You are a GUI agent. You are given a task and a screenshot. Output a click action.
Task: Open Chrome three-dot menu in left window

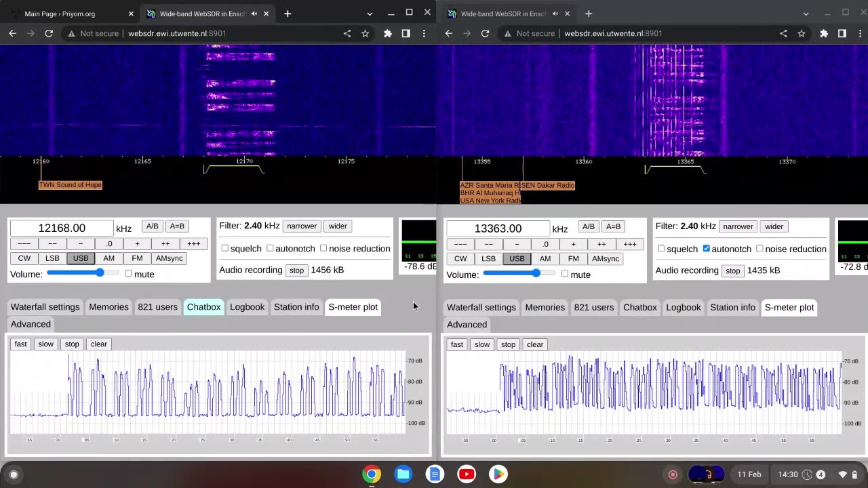click(424, 33)
